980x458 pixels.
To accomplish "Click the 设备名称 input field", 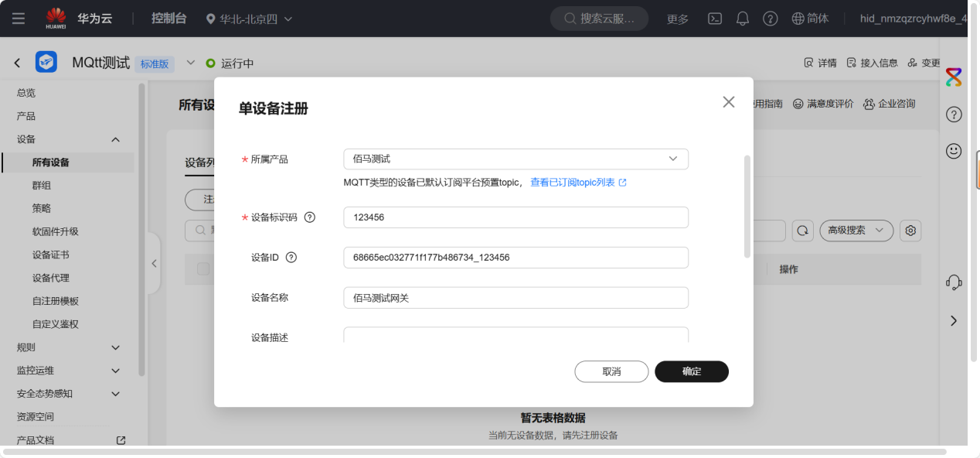I will point(516,298).
